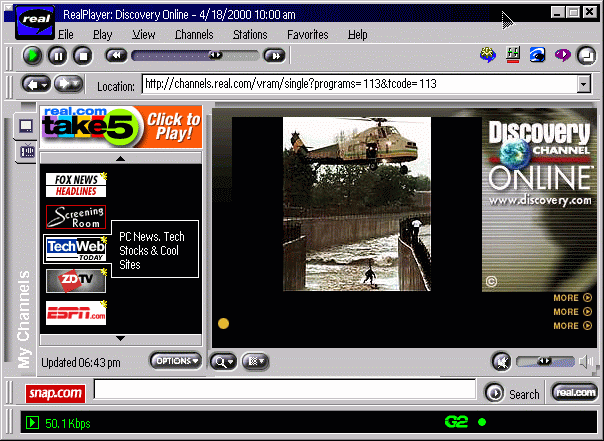Click the Updated 06:43 pm text
Image resolution: width=604 pixels, height=441 pixels.
[81, 363]
